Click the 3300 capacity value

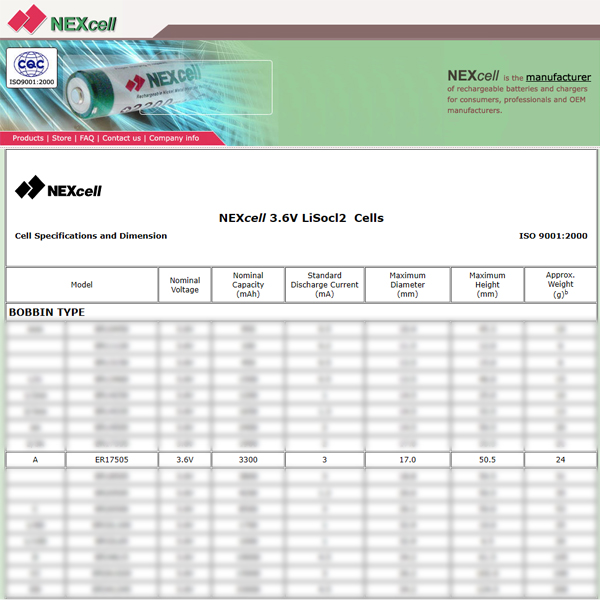(248, 460)
